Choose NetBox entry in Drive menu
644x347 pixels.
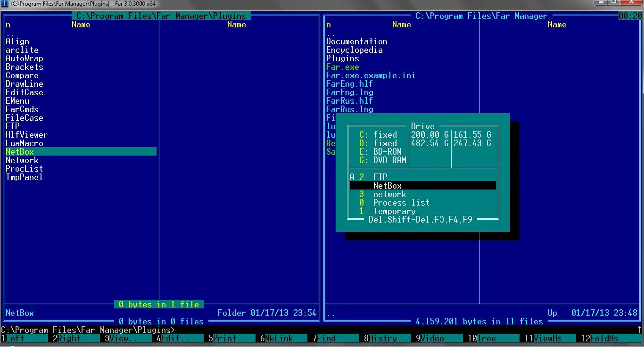[x=423, y=186]
